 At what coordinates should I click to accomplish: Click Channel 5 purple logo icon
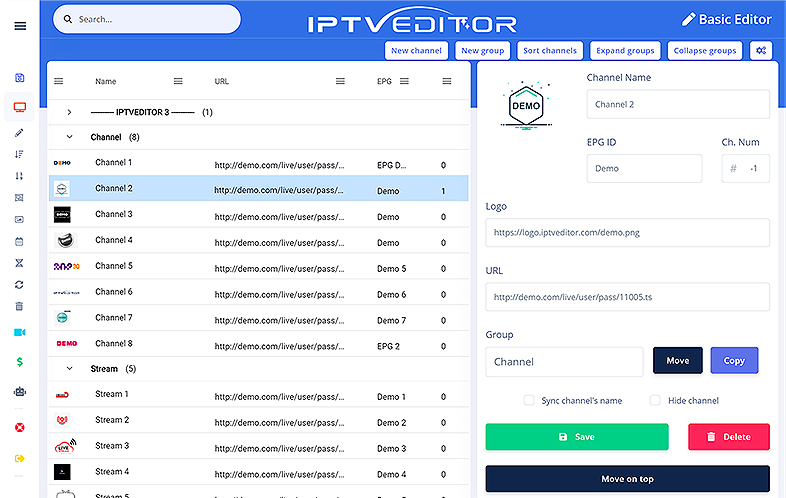(x=67, y=266)
